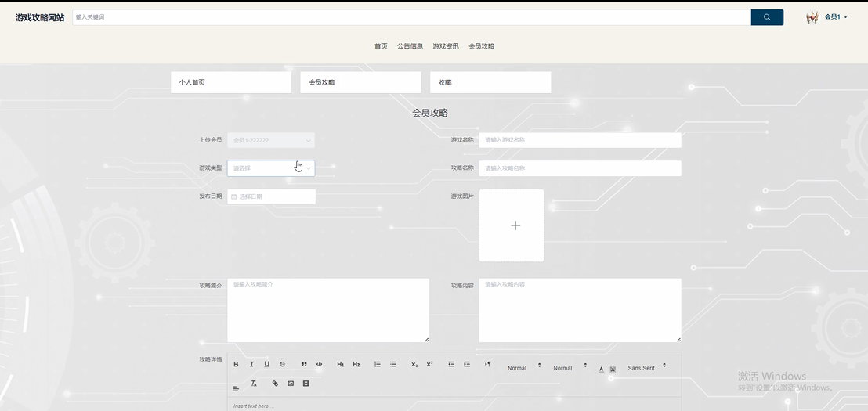868x411 pixels.
Task: Toggle italic formatting in the editor
Action: [251, 364]
